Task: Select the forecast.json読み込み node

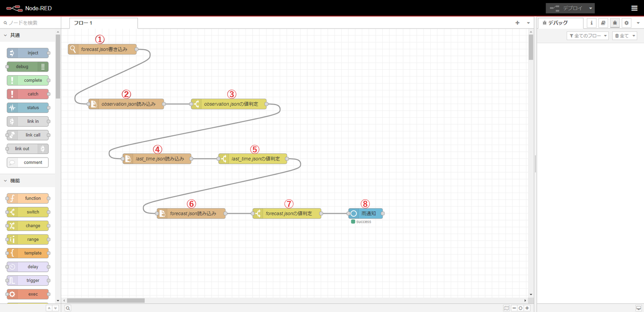Action: point(191,214)
